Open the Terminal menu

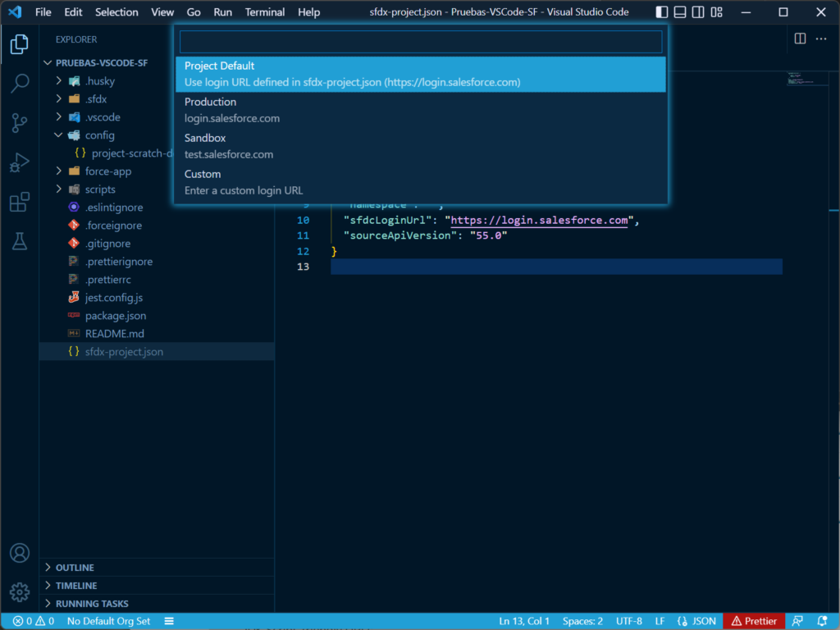click(265, 11)
